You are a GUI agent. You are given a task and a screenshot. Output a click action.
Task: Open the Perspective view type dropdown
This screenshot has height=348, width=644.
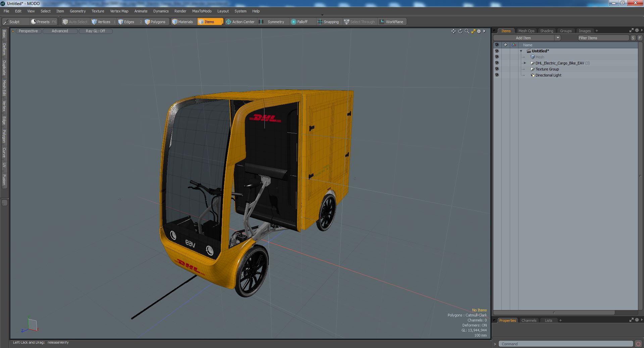tap(28, 31)
